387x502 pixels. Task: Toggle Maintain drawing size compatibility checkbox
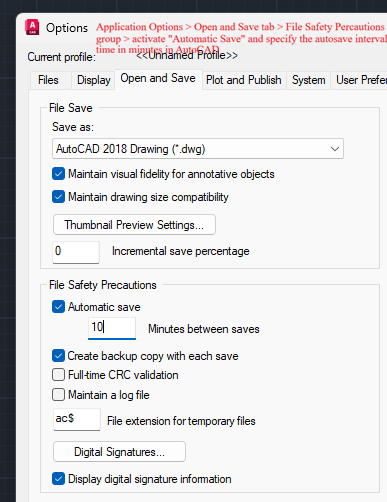click(x=58, y=197)
